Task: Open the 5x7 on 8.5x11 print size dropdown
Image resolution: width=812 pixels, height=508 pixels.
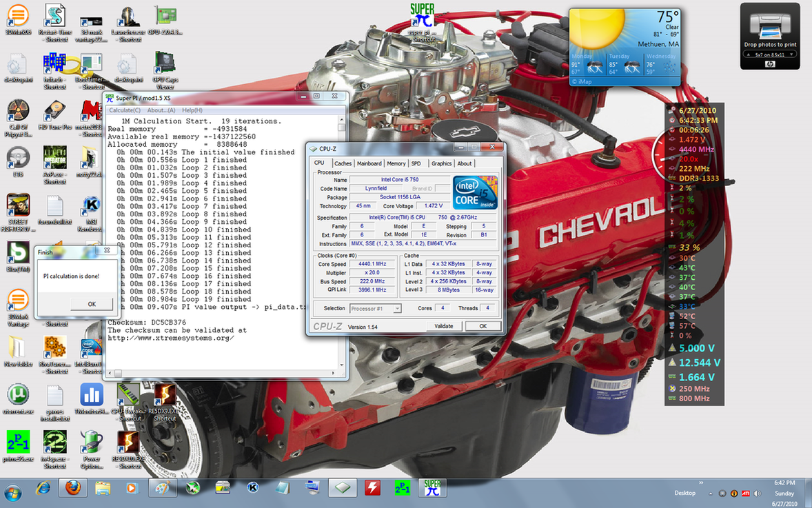Action: (x=769, y=54)
